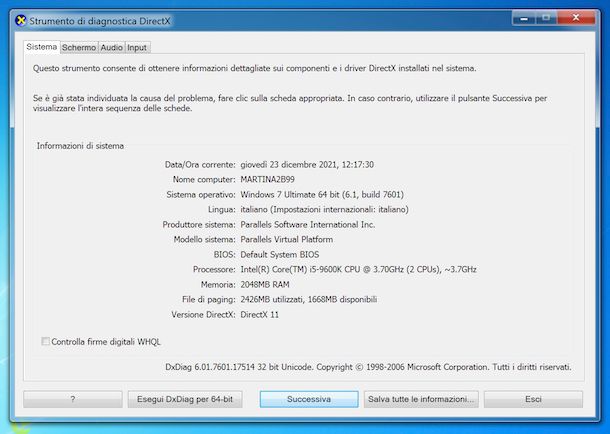Switch to the Input tab
The height and width of the screenshot is (434, 610).
[137, 47]
